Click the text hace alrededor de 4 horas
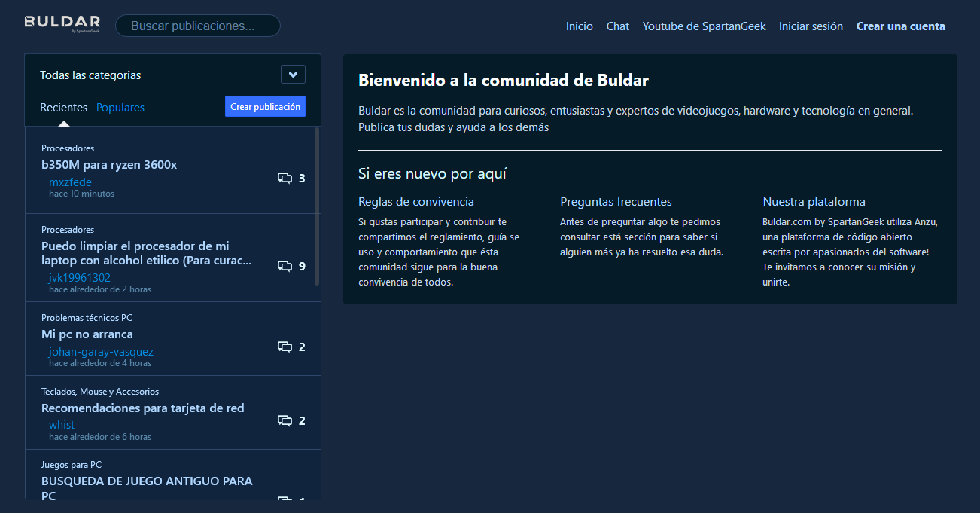 100,363
